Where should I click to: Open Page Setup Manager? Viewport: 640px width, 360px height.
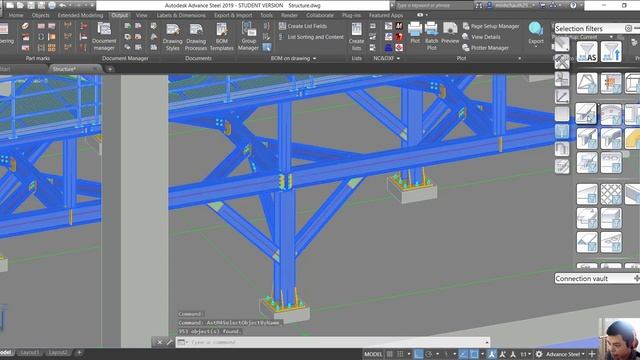coord(491,26)
